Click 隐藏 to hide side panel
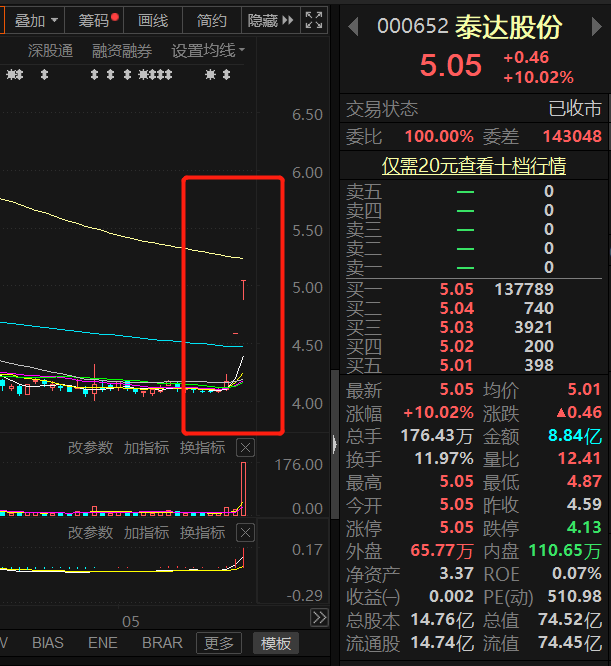611x666 pixels. pos(270,20)
